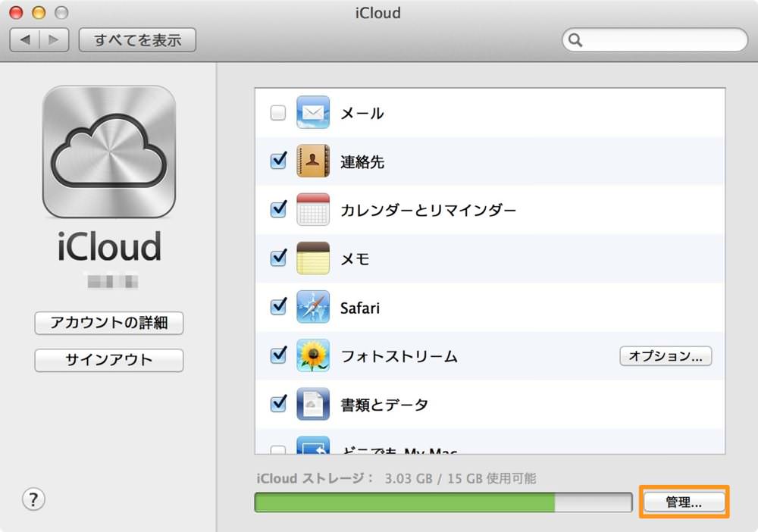Screen dimensions: 758x532
Task: Click into the search field
Action: tap(655, 40)
